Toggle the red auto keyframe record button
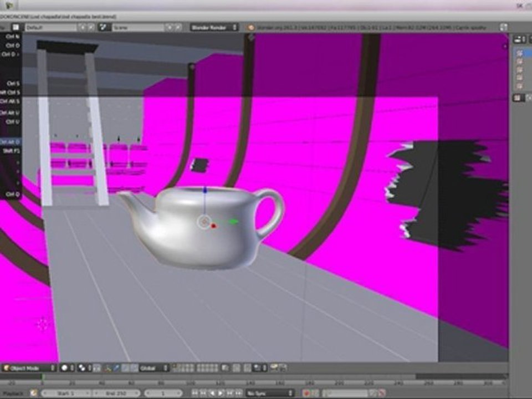Screen dimensions: 532x399 pyautogui.click(x=306, y=393)
